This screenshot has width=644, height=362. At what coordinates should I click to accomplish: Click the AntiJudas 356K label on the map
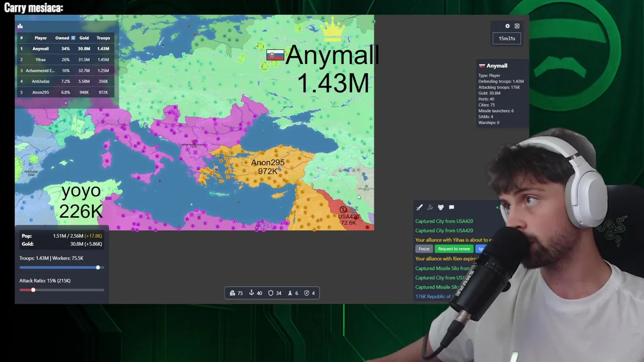point(31,173)
